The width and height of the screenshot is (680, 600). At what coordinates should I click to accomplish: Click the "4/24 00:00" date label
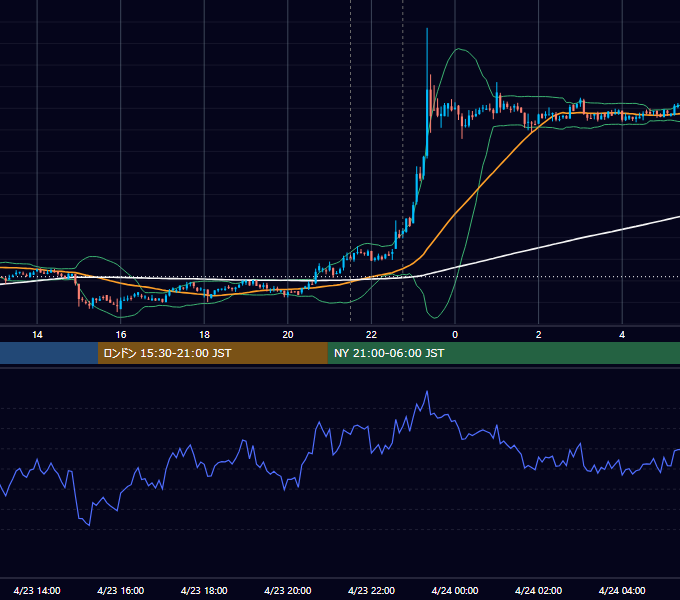[455, 590]
